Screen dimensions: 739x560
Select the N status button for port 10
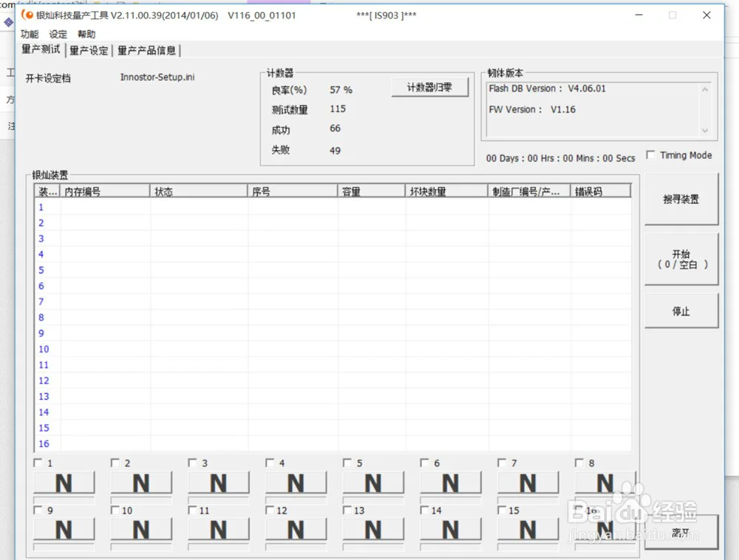[141, 530]
